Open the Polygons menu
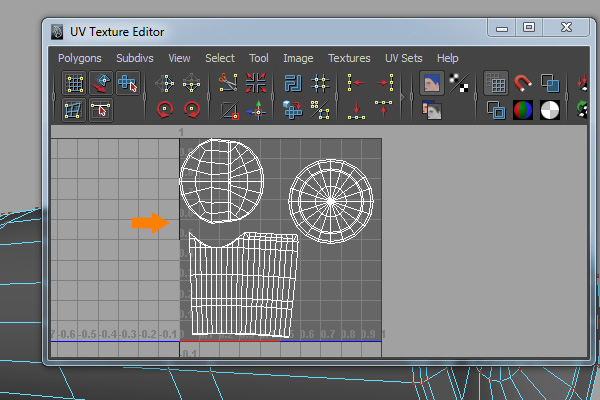600x400 pixels. click(80, 58)
